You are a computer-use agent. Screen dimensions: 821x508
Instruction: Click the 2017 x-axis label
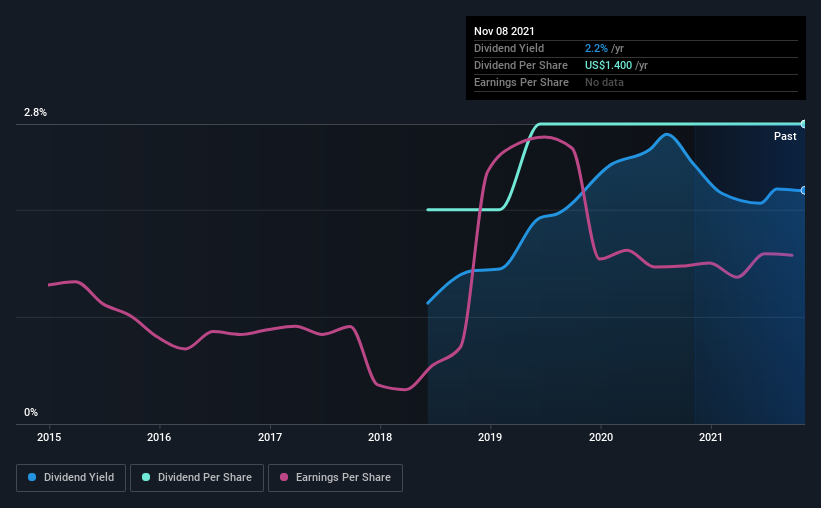pos(270,437)
